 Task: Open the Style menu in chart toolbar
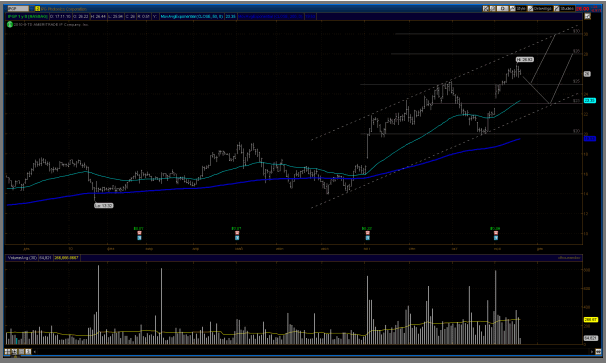click(518, 9)
